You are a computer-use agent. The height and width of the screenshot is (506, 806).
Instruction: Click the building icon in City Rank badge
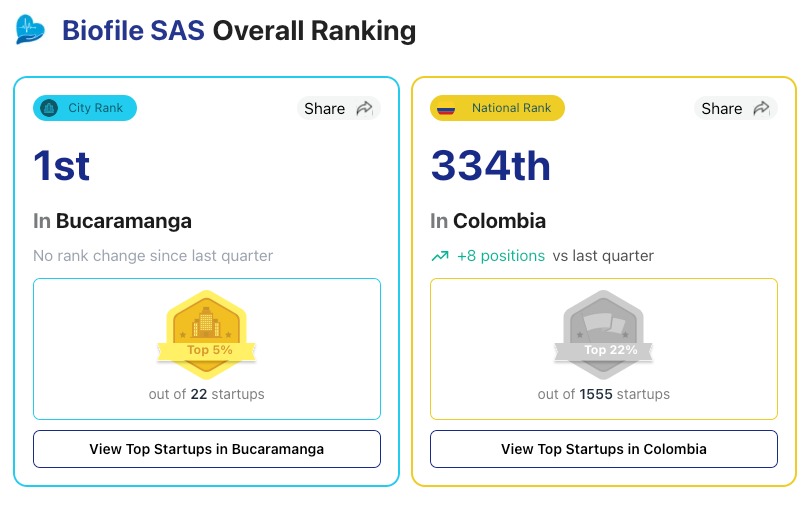pyautogui.click(x=49, y=108)
